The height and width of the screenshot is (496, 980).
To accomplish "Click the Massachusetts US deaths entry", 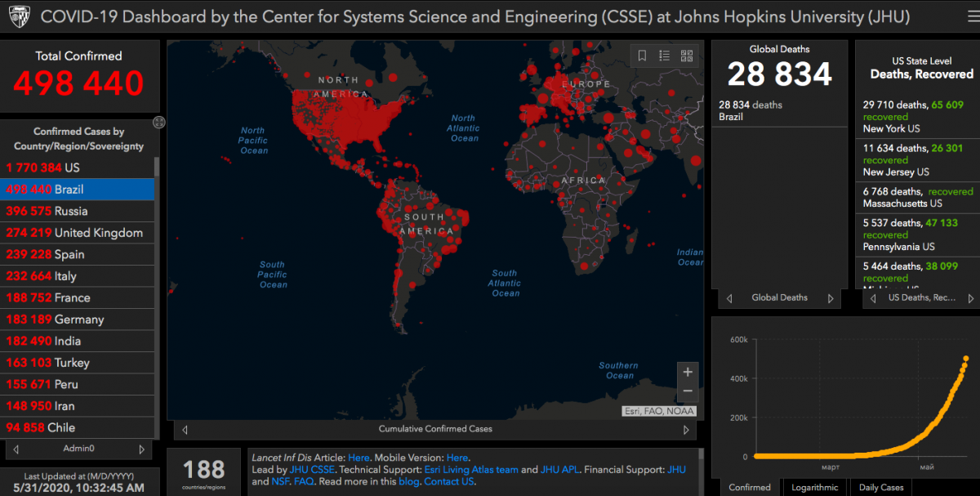I will pyautogui.click(x=917, y=197).
